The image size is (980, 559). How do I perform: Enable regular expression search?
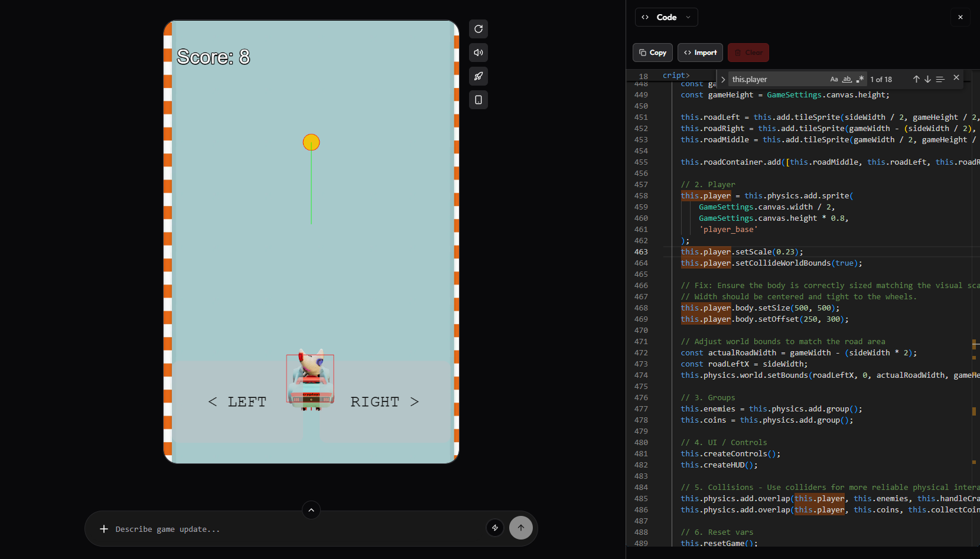pyautogui.click(x=859, y=79)
